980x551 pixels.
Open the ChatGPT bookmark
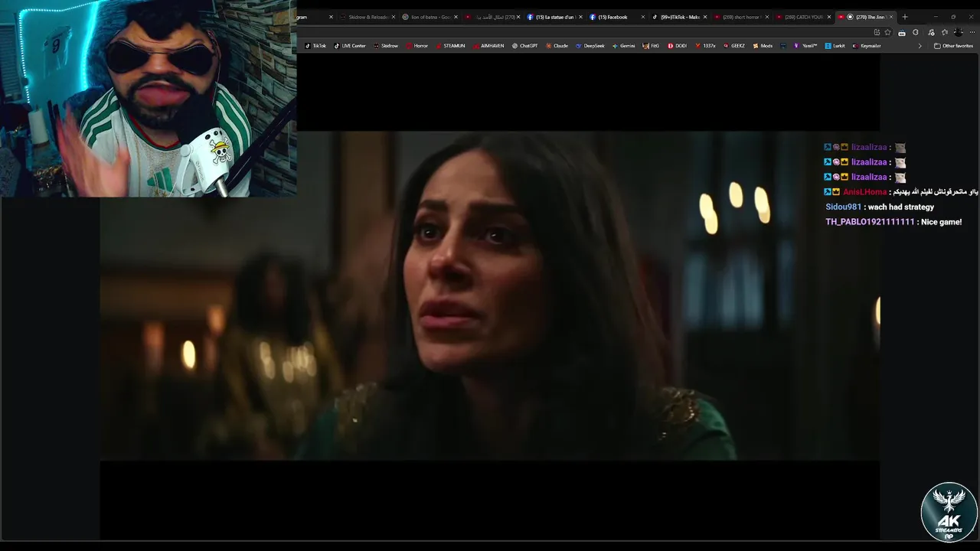tap(524, 46)
